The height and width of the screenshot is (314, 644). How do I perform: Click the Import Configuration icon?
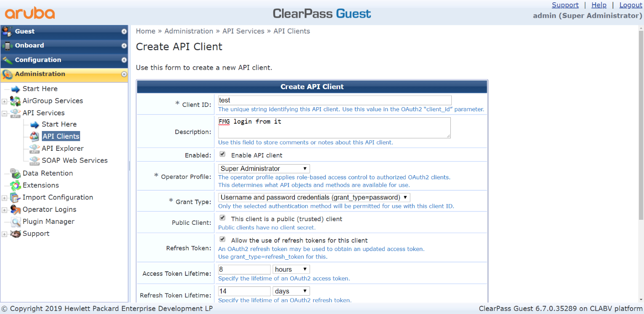tap(16, 197)
